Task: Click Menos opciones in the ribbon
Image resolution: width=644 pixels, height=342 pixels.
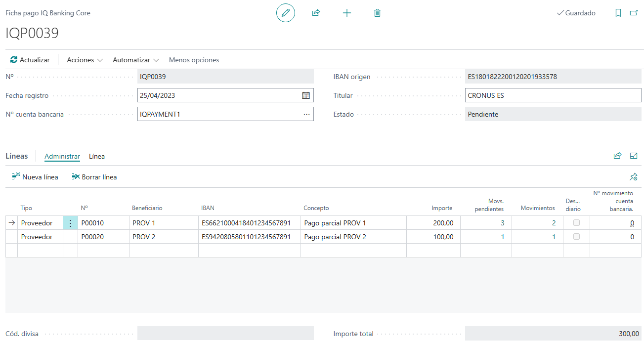Action: [194, 59]
